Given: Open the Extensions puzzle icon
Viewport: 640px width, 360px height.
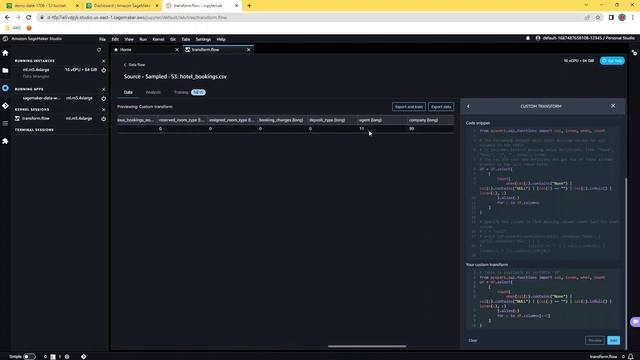Looking at the screenshot, I should click(5, 141).
